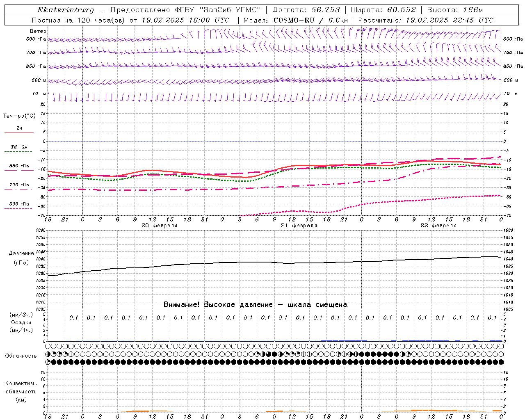
Task: Click the '(км)' unit under convective cloud label
Action: tap(21, 399)
